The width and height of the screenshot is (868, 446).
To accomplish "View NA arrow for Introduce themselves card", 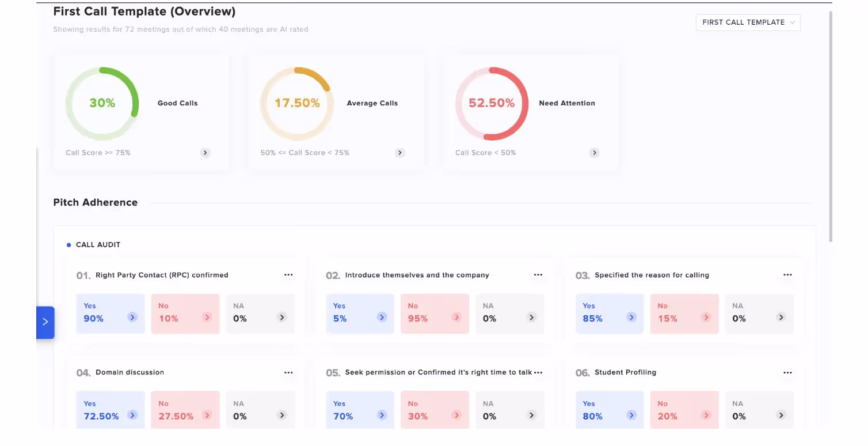I will click(531, 317).
